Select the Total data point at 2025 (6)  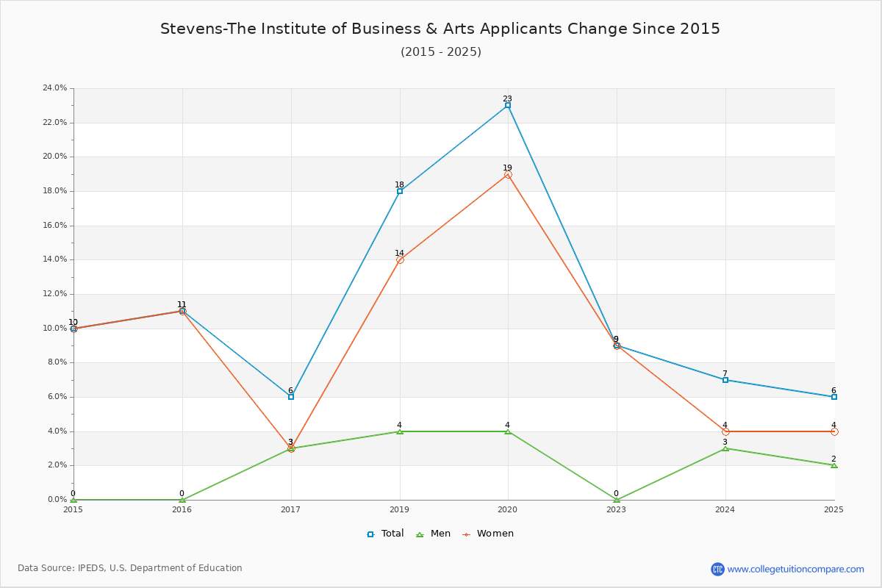834,397
